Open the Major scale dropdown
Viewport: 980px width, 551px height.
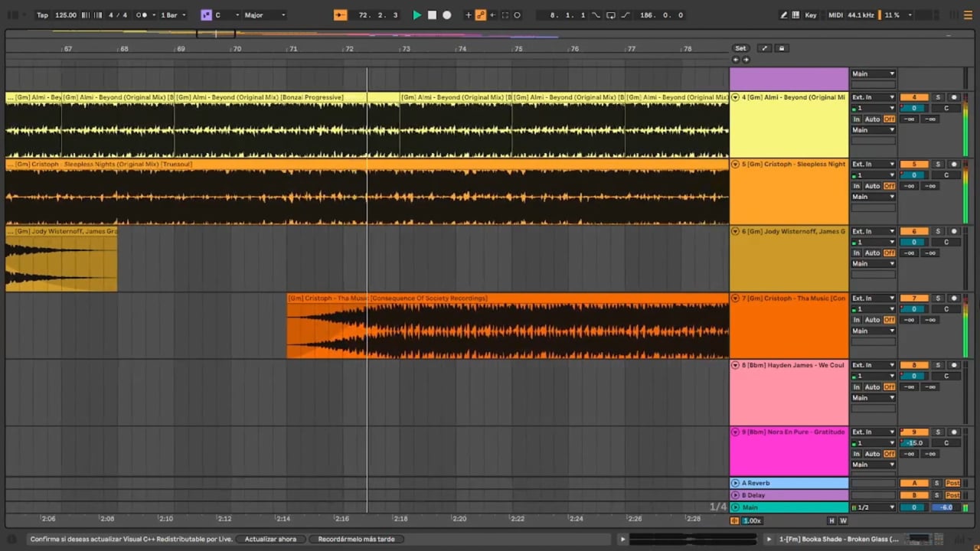click(265, 15)
